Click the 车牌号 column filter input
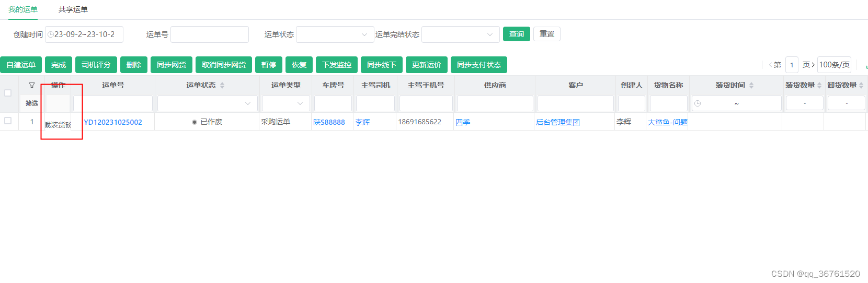 [333, 103]
